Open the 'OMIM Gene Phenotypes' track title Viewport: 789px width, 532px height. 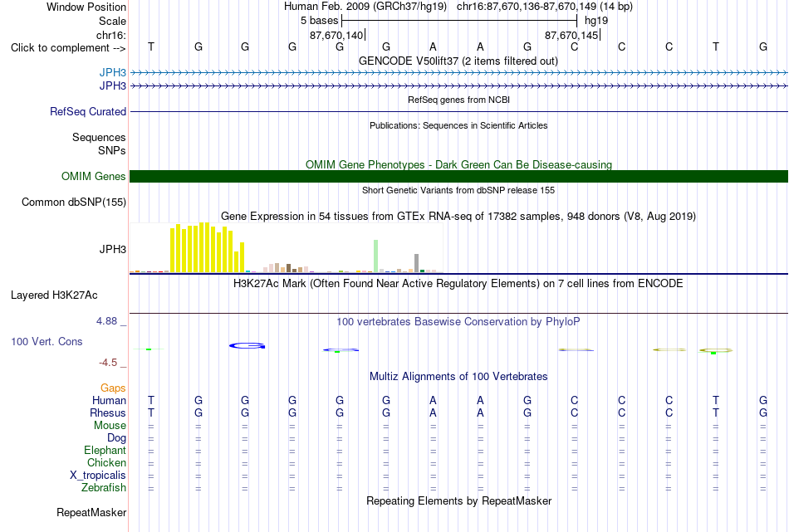click(x=458, y=164)
